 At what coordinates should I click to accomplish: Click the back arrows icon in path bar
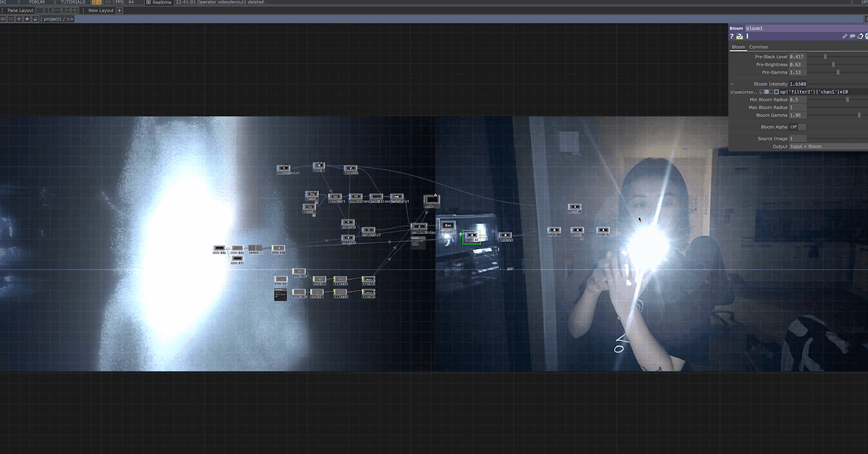(x=3, y=19)
